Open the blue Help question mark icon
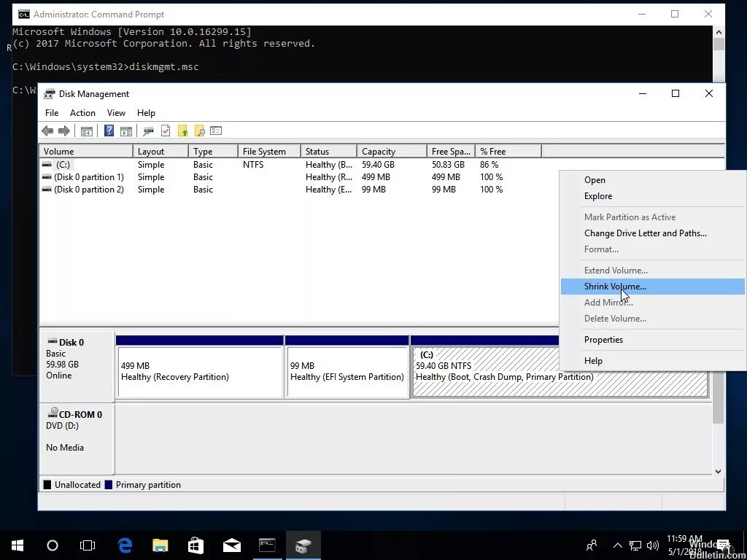Screen dimensions: 747x560 coord(109,131)
